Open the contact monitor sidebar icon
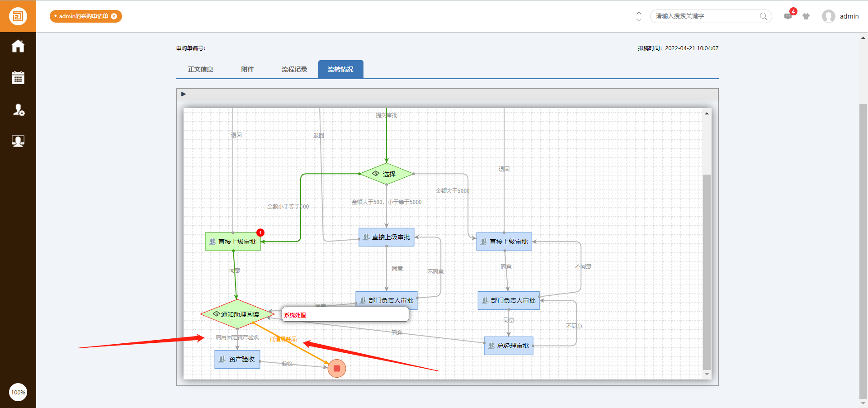 click(18, 141)
